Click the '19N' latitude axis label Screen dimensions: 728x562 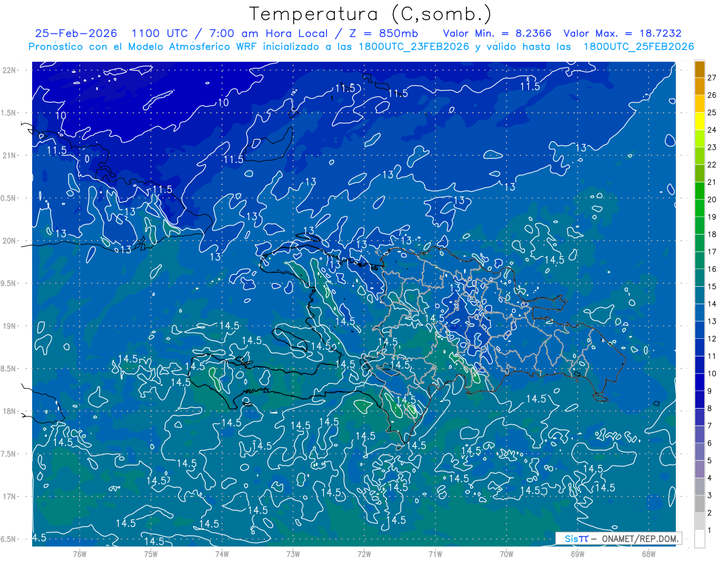[8, 326]
